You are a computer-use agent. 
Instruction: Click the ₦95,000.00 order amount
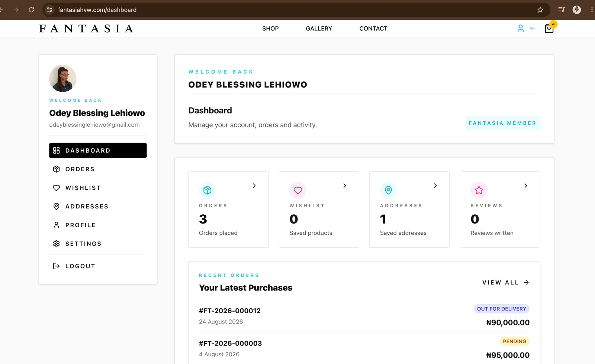pos(508,355)
